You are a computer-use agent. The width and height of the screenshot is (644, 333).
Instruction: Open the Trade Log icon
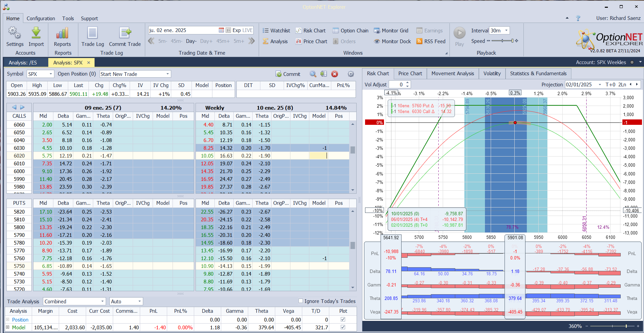93,33
